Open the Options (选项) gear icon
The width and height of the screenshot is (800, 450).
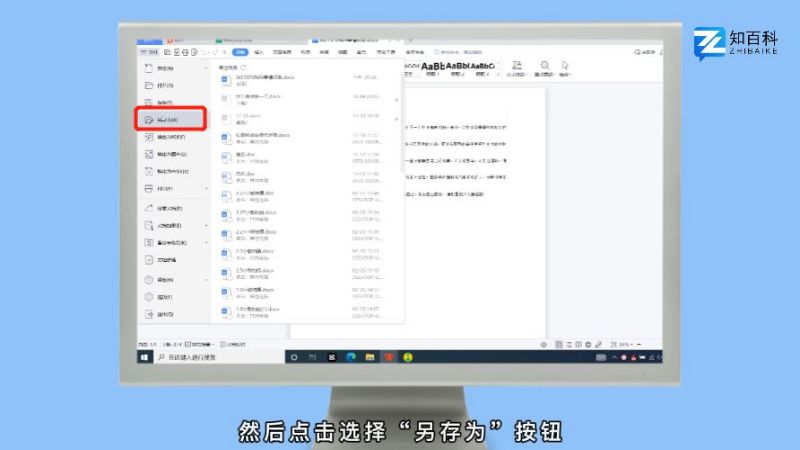tap(148, 297)
